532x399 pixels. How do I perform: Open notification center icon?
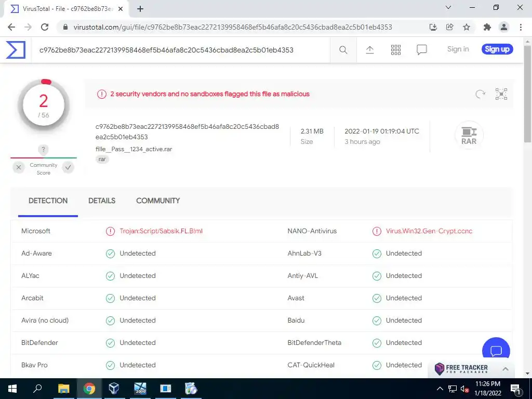pos(515,389)
